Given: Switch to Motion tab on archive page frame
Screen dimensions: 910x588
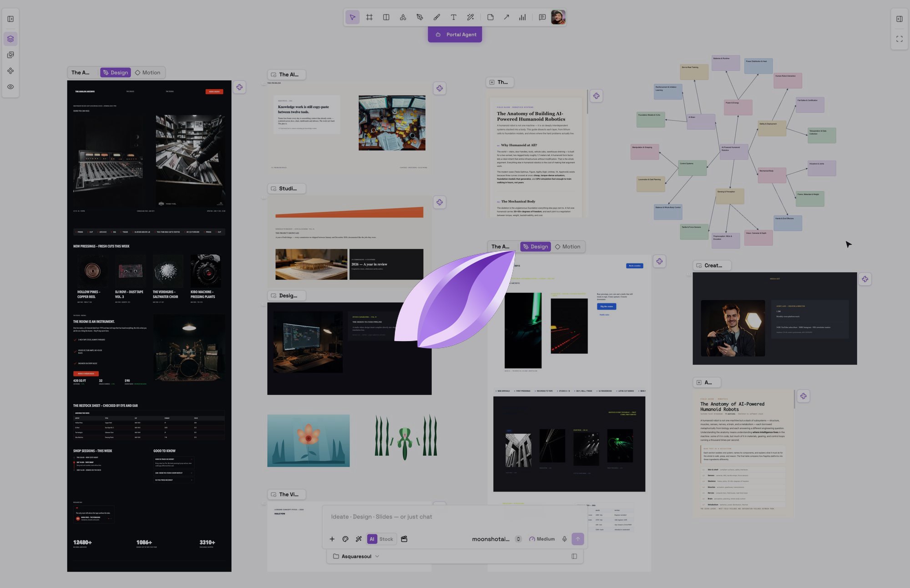Looking at the screenshot, I should click(148, 73).
